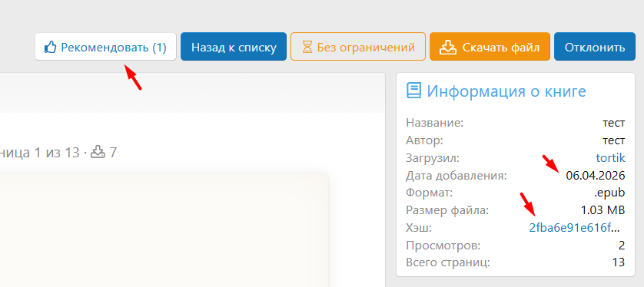The height and width of the screenshot is (287, 644).
Task: Click the Всего страниц value 13
Action: tap(619, 262)
